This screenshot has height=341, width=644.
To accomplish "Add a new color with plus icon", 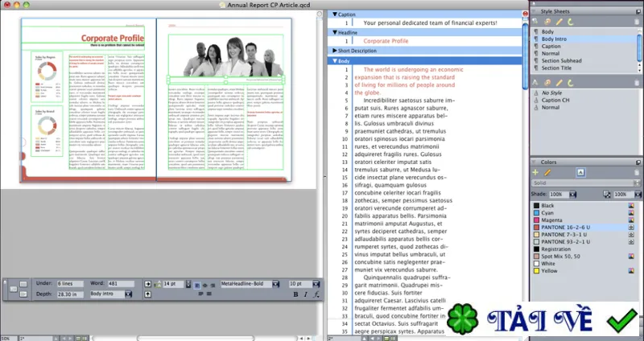I will (x=535, y=173).
